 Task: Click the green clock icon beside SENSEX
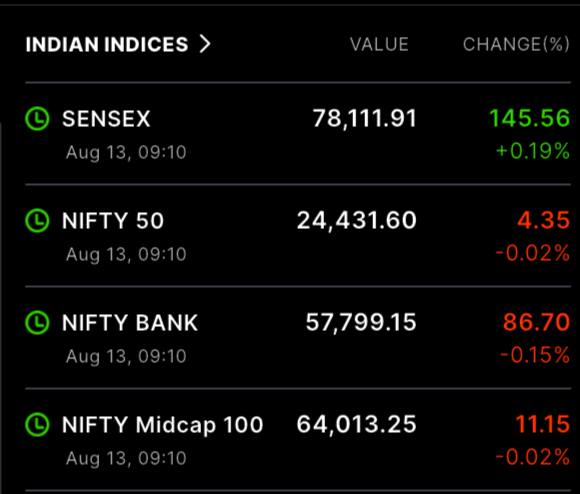[x=37, y=119]
